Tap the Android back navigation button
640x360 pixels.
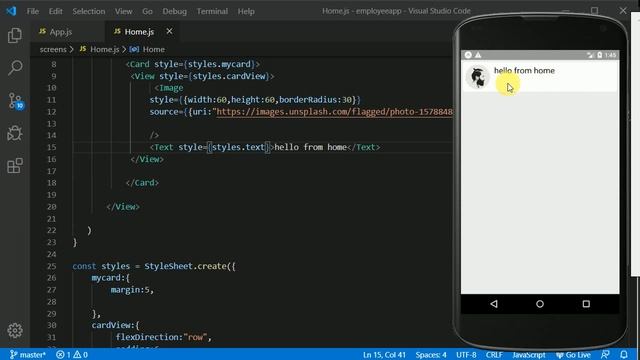[494, 304]
